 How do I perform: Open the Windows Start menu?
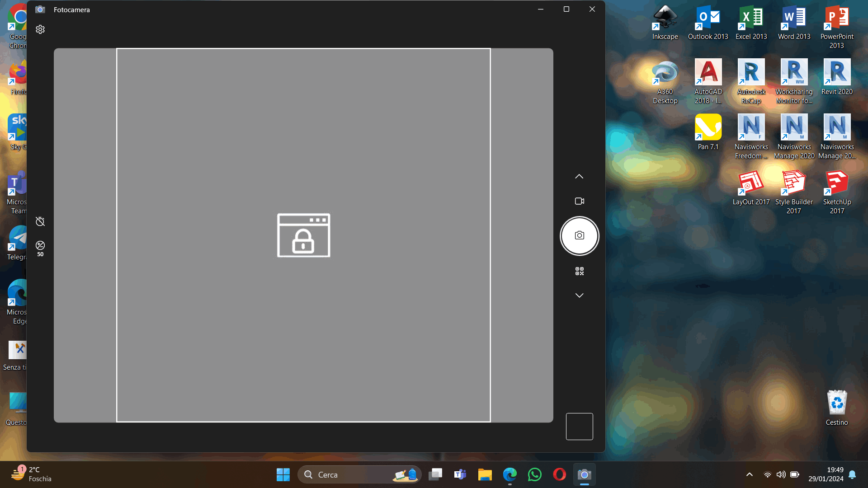click(x=283, y=474)
